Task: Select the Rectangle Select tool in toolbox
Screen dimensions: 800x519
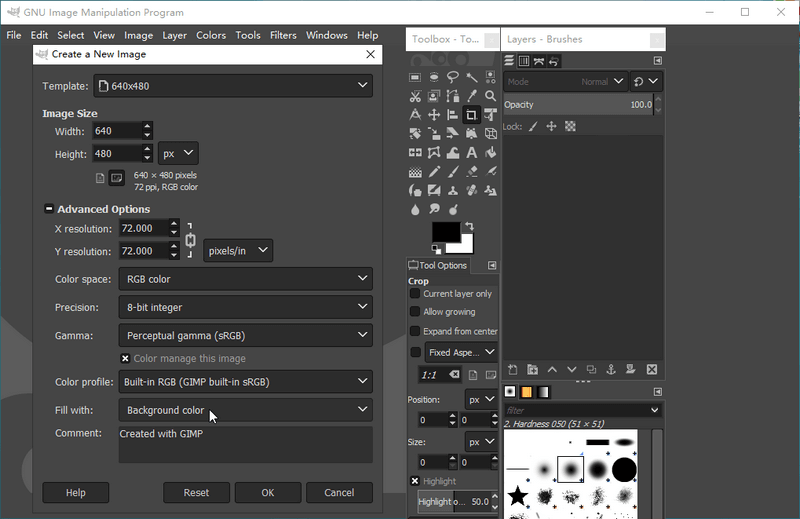Action: [x=415, y=77]
